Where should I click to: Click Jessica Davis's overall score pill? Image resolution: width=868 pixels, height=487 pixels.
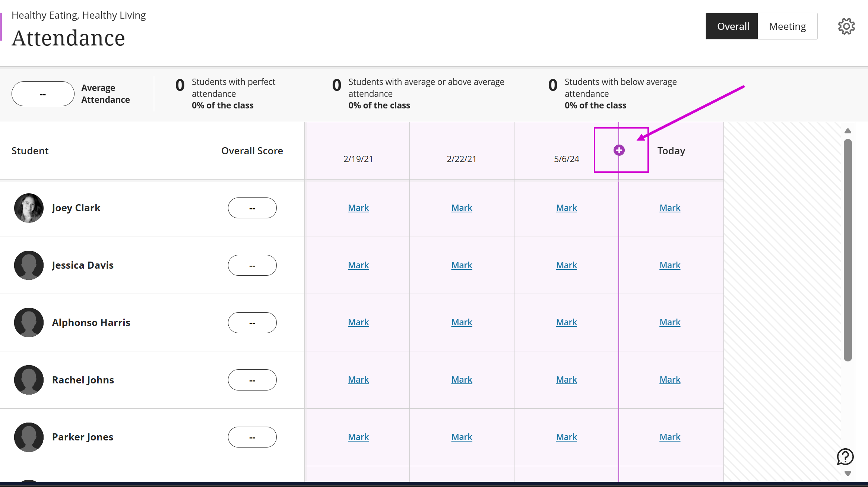coord(252,265)
